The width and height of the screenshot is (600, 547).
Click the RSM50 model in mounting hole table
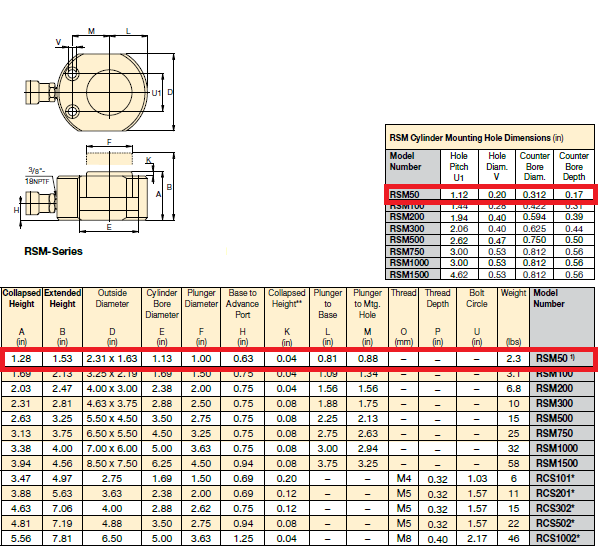click(x=404, y=194)
